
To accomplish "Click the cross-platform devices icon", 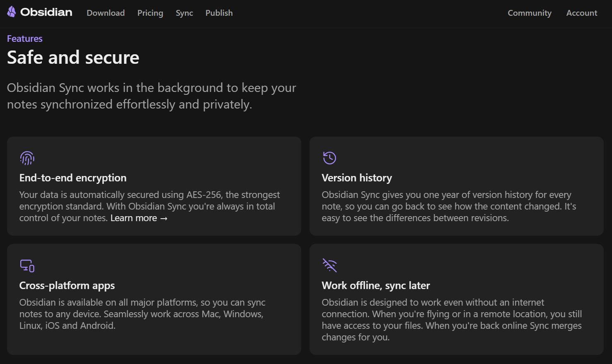I will pos(27,265).
